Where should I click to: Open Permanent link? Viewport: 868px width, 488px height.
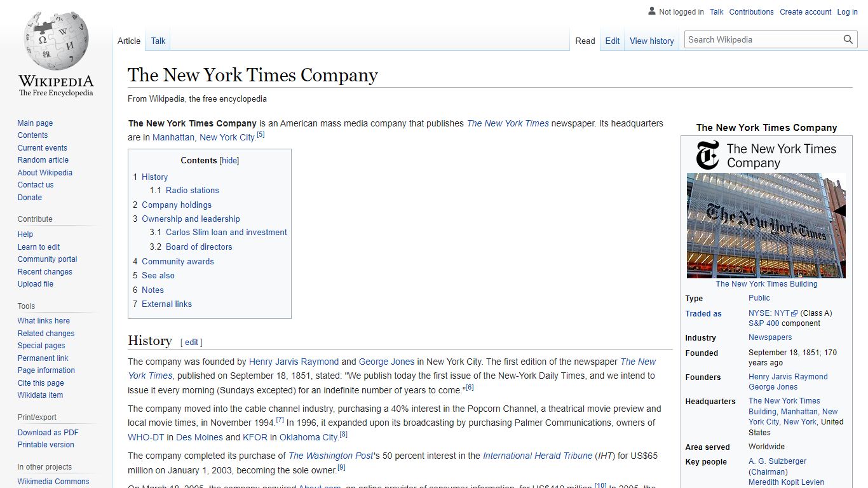[43, 358]
